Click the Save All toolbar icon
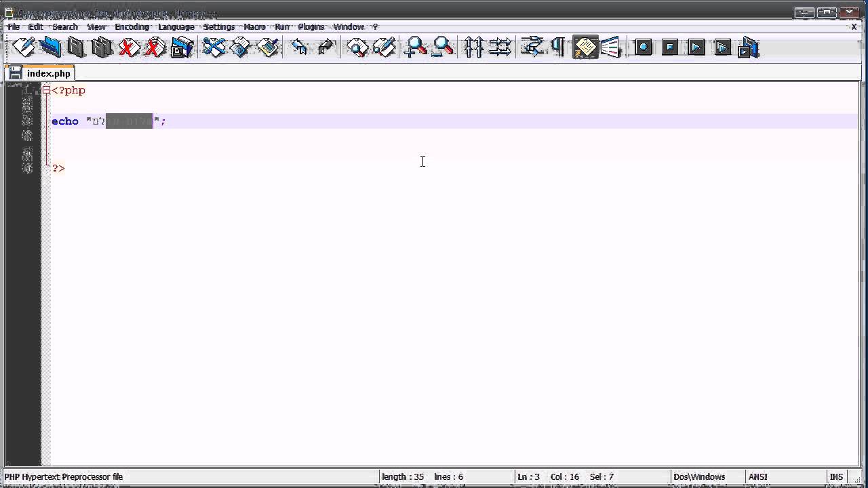Screen dimensions: 868x488 (x=102, y=47)
